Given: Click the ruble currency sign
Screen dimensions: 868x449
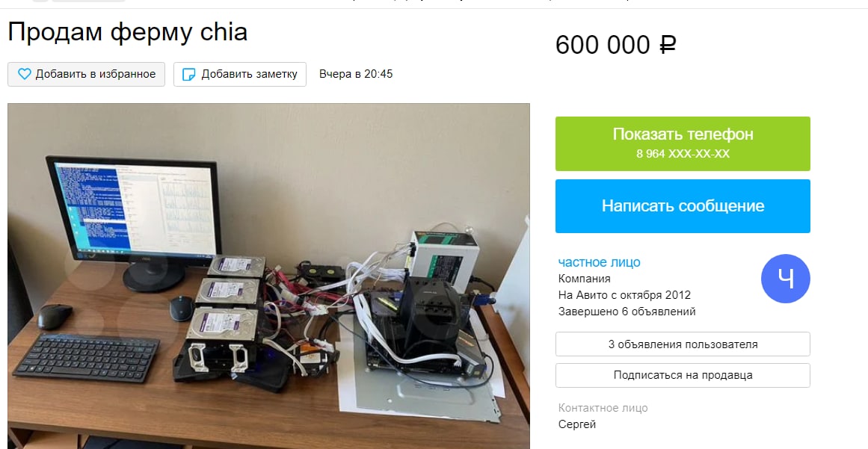Looking at the screenshot, I should coord(668,45).
